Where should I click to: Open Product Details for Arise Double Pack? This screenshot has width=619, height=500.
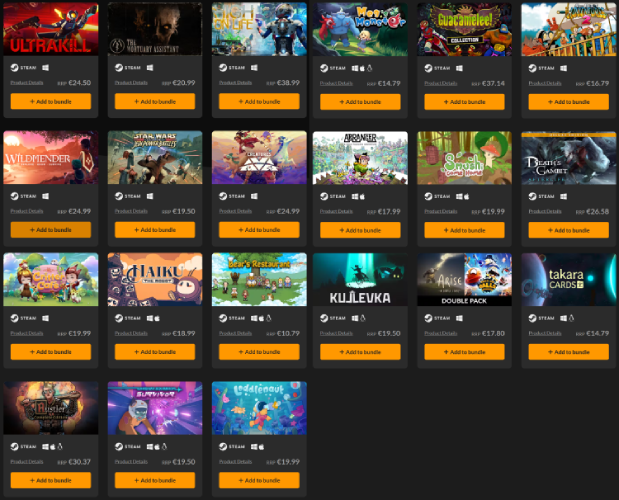click(x=441, y=333)
